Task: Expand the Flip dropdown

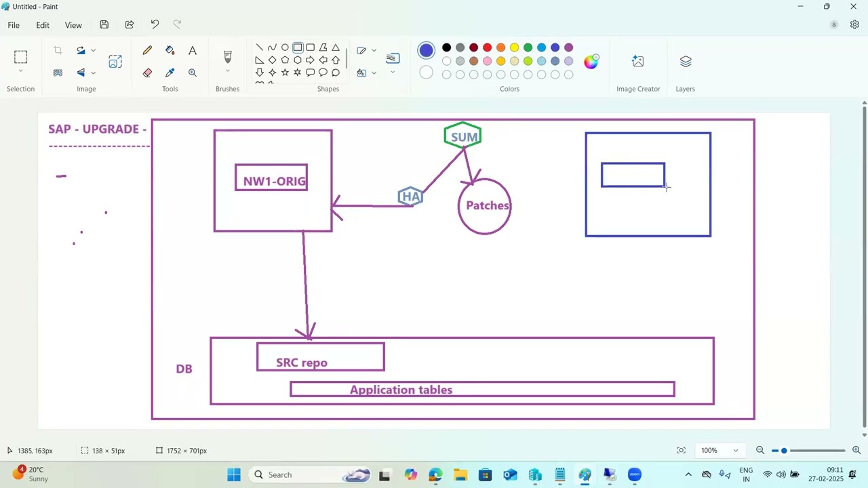Action: click(93, 73)
